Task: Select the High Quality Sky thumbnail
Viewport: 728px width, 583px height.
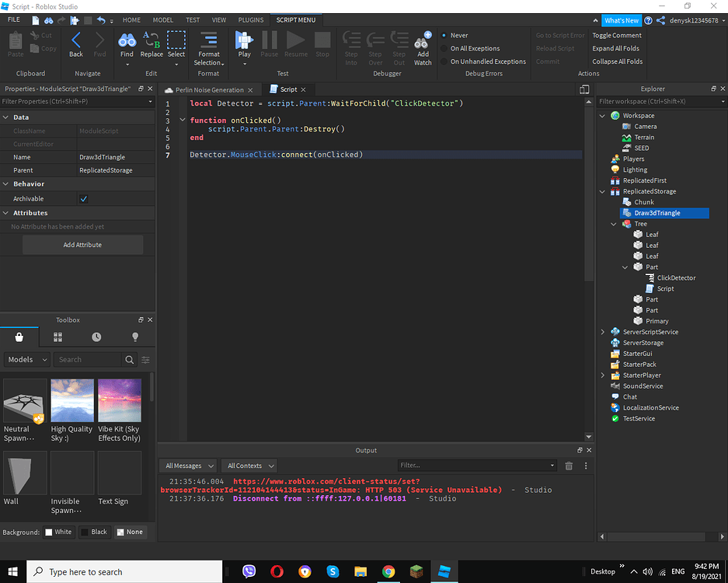Action: (x=72, y=400)
